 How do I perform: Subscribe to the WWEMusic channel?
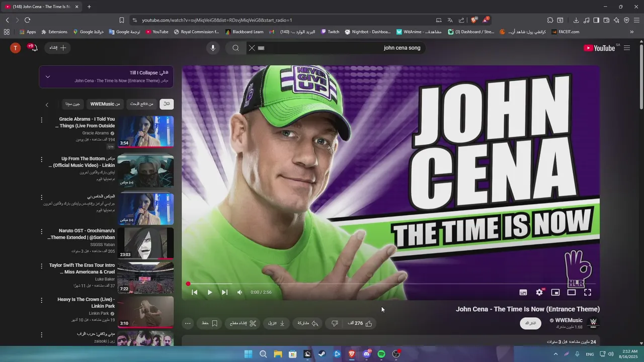click(531, 323)
